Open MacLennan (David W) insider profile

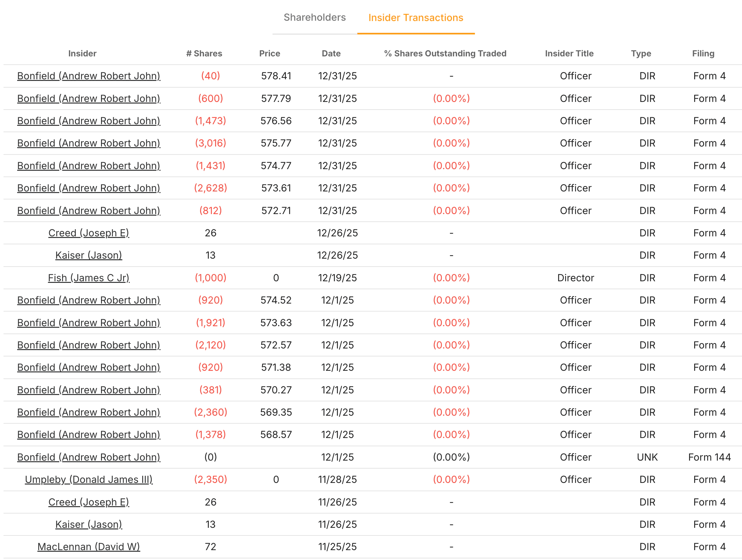tap(89, 547)
